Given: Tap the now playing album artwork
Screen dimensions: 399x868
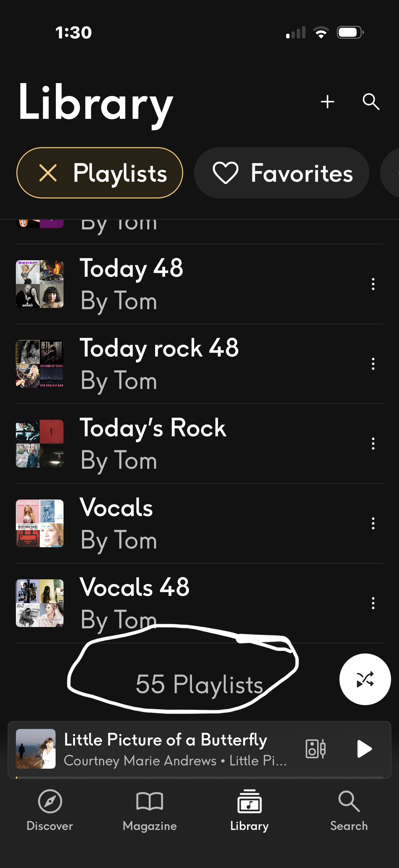Looking at the screenshot, I should 36,749.
